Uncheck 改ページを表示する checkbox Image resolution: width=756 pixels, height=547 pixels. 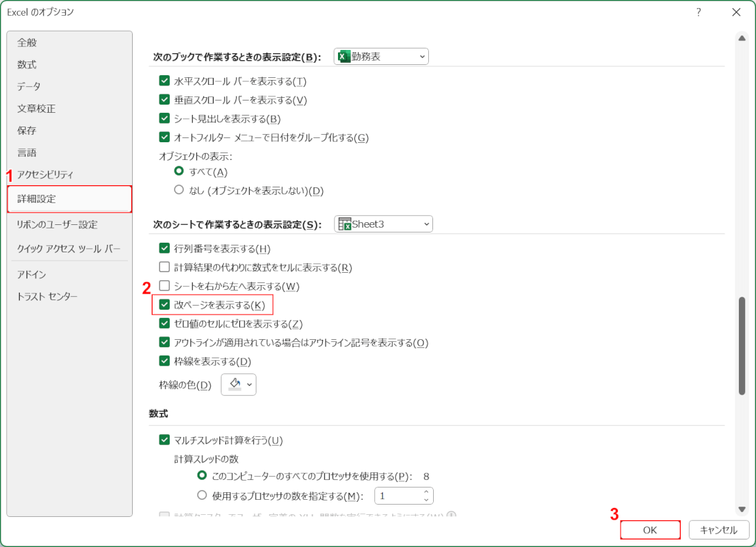pos(164,305)
